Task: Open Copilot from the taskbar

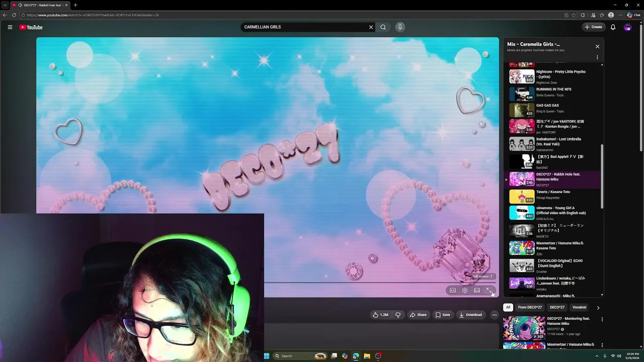Action: (x=345, y=356)
